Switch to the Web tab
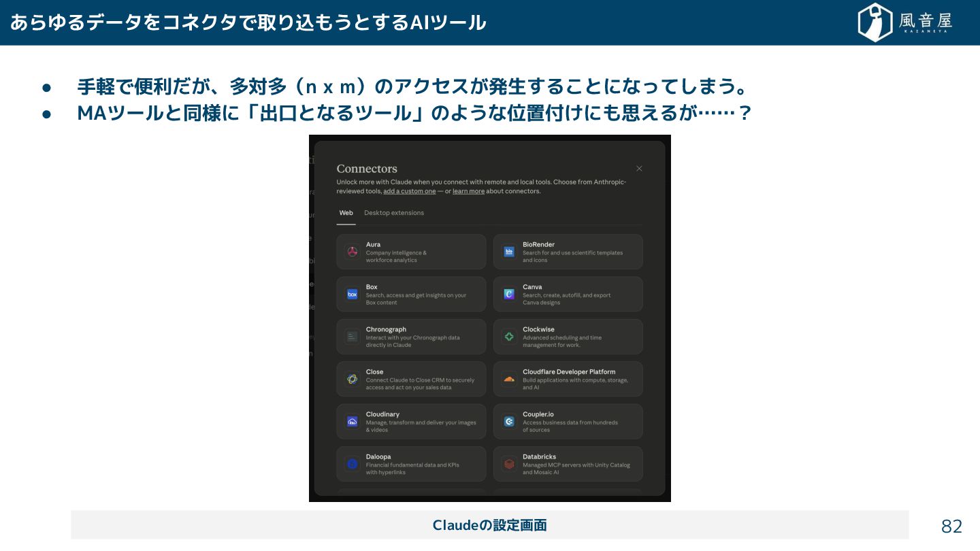This screenshot has width=980, height=551. [x=346, y=213]
